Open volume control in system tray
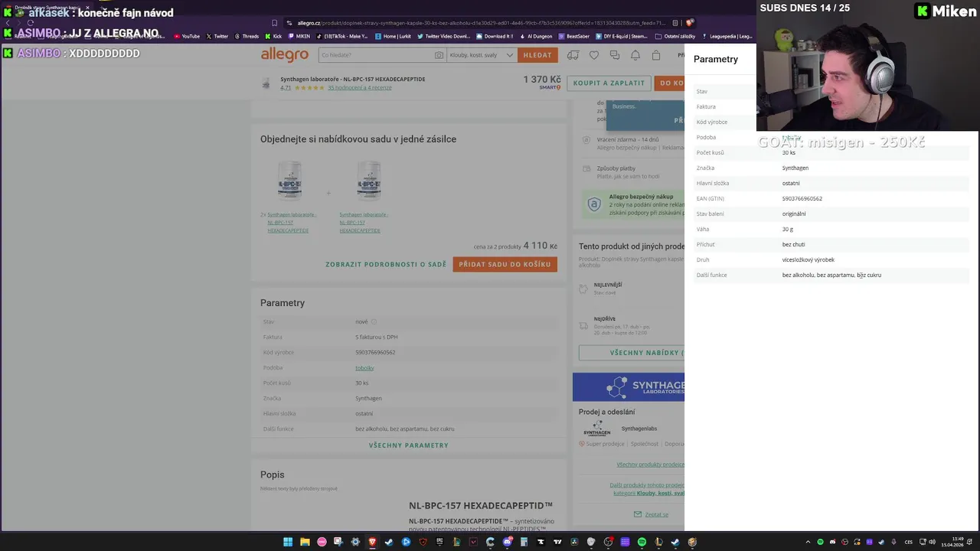Screen dimensions: 980x551 (x=932, y=542)
